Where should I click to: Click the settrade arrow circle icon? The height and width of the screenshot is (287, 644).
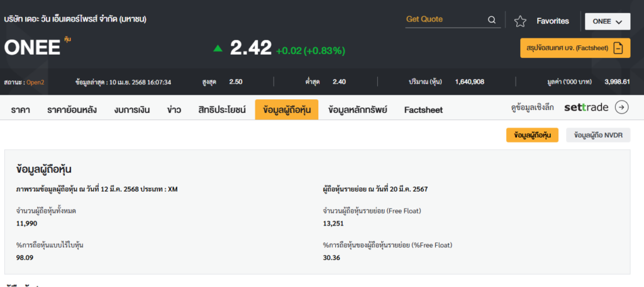[x=621, y=107]
